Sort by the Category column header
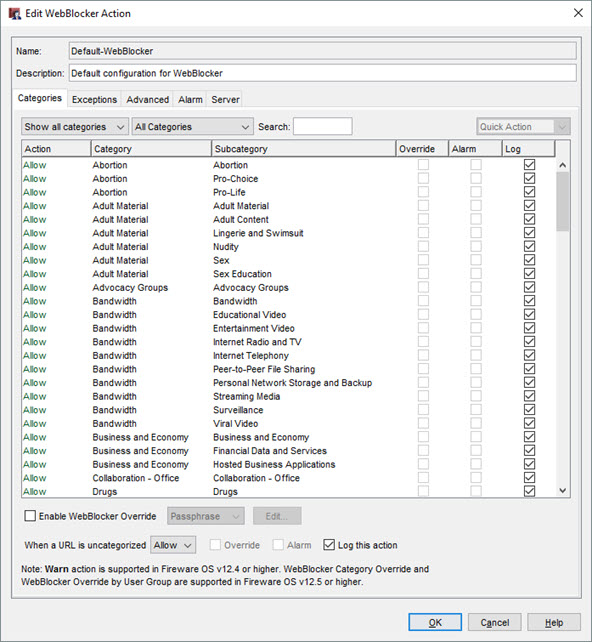This screenshot has width=592, height=642. tap(151, 149)
